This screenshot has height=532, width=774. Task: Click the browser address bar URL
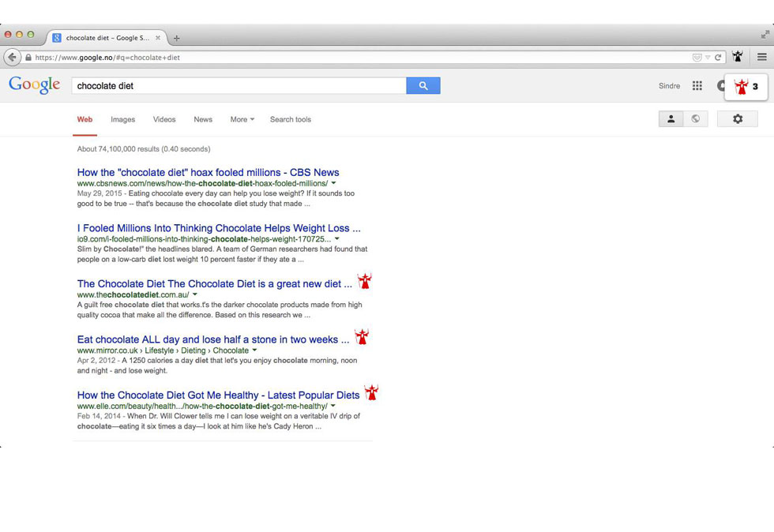point(107,58)
